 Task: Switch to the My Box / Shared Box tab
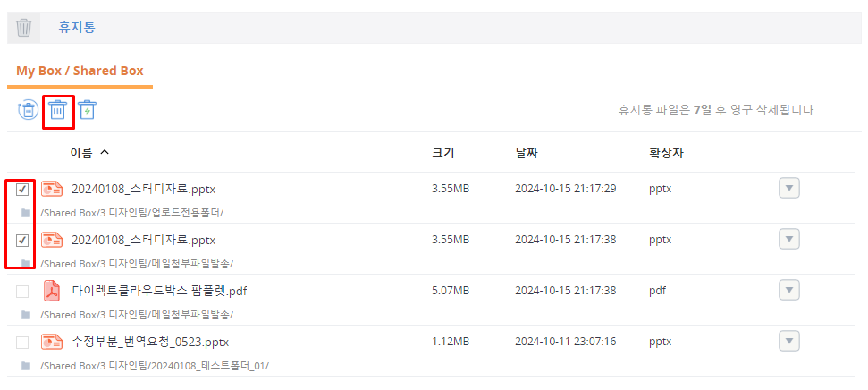80,71
